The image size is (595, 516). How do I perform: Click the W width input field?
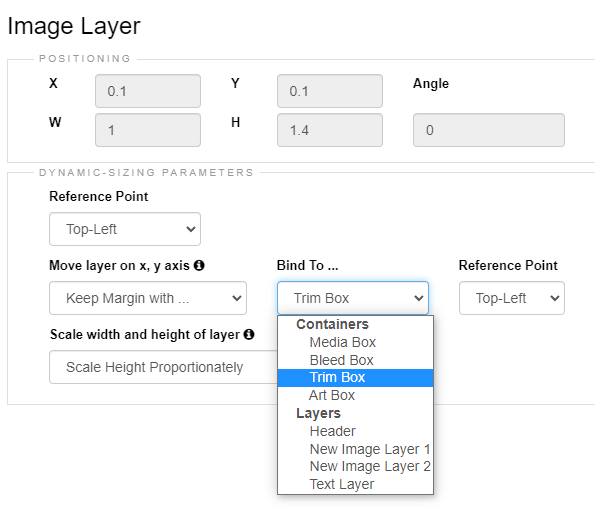(148, 130)
